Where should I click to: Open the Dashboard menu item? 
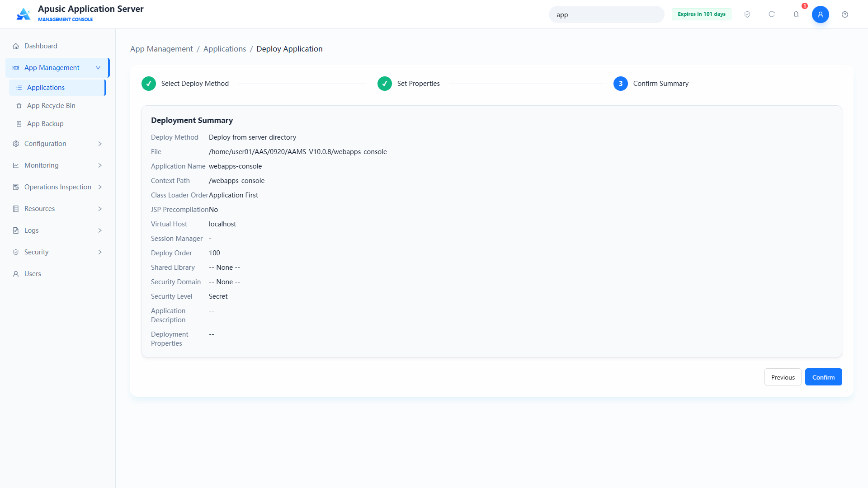[x=57, y=46]
